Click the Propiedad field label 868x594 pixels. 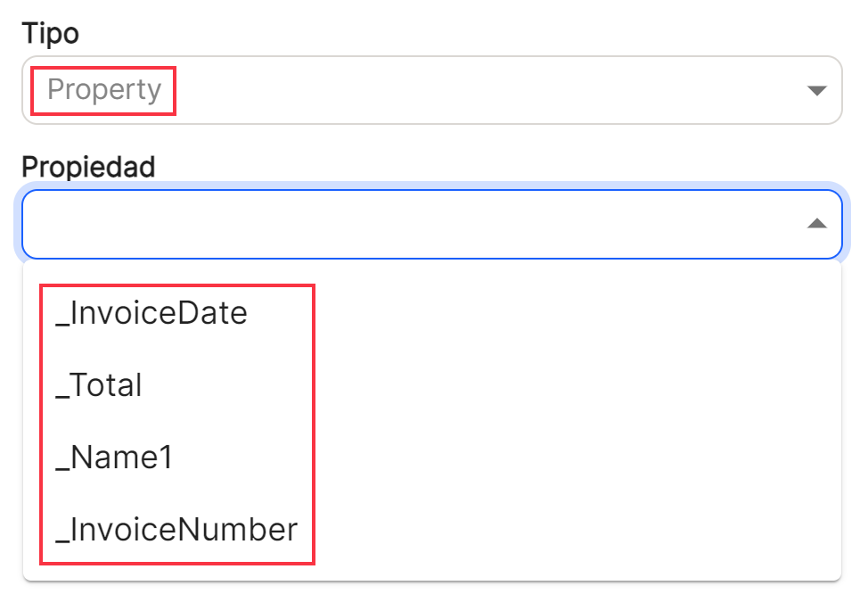88,167
